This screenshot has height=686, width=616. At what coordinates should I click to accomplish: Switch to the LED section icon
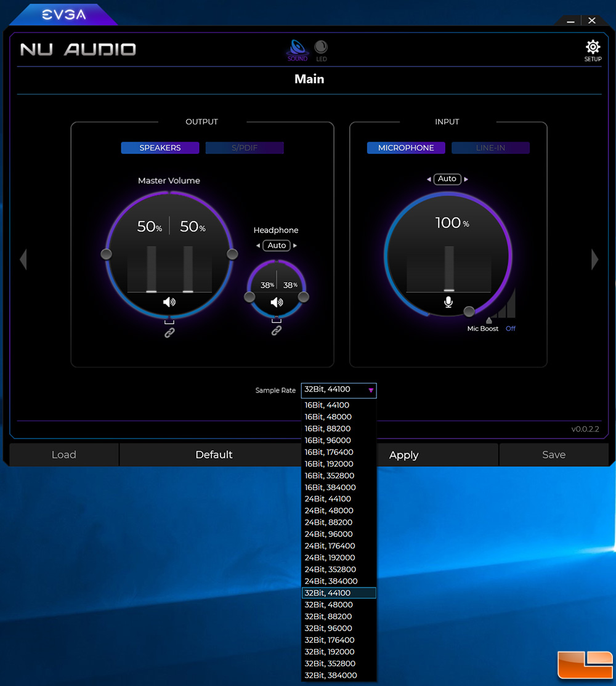tap(321, 50)
